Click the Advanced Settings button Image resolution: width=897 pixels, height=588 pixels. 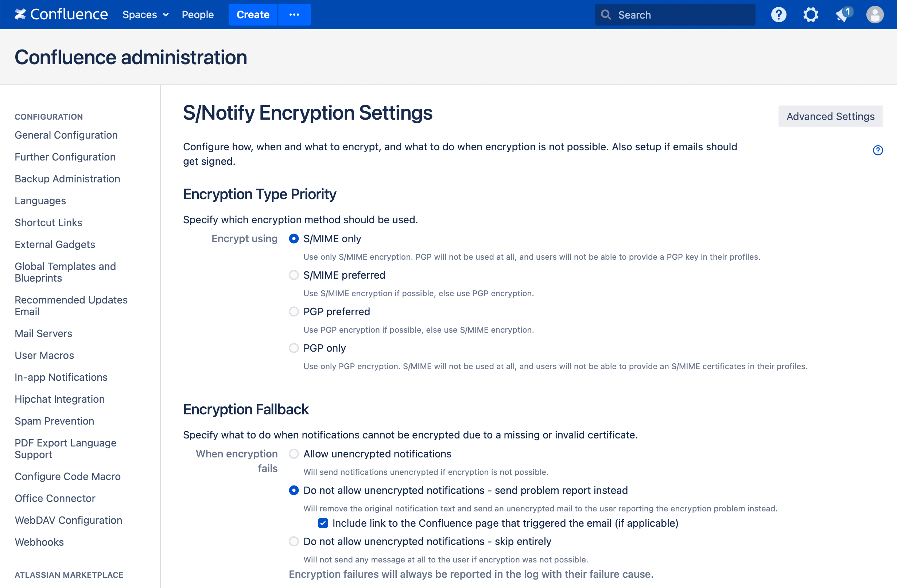[830, 116]
